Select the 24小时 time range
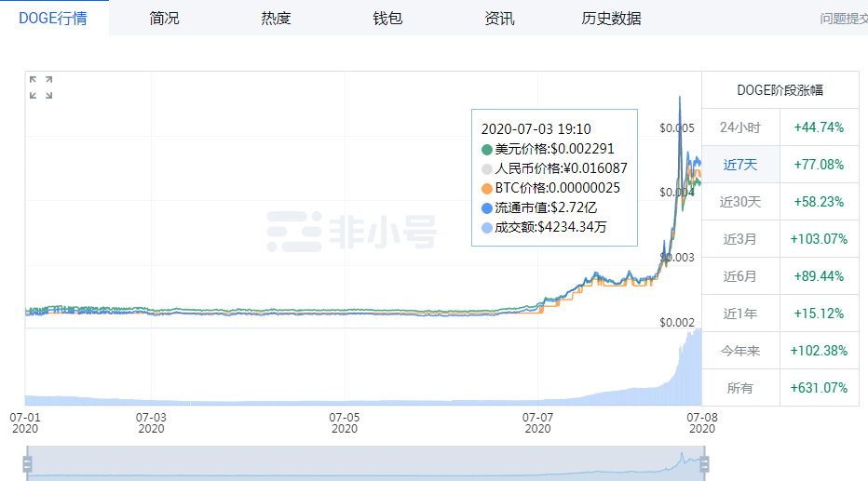This screenshot has width=868, height=481. pos(740,127)
